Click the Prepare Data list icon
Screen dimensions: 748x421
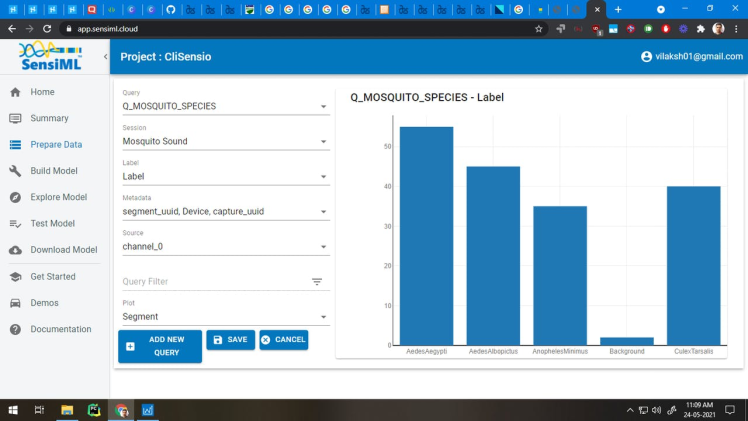coord(15,144)
